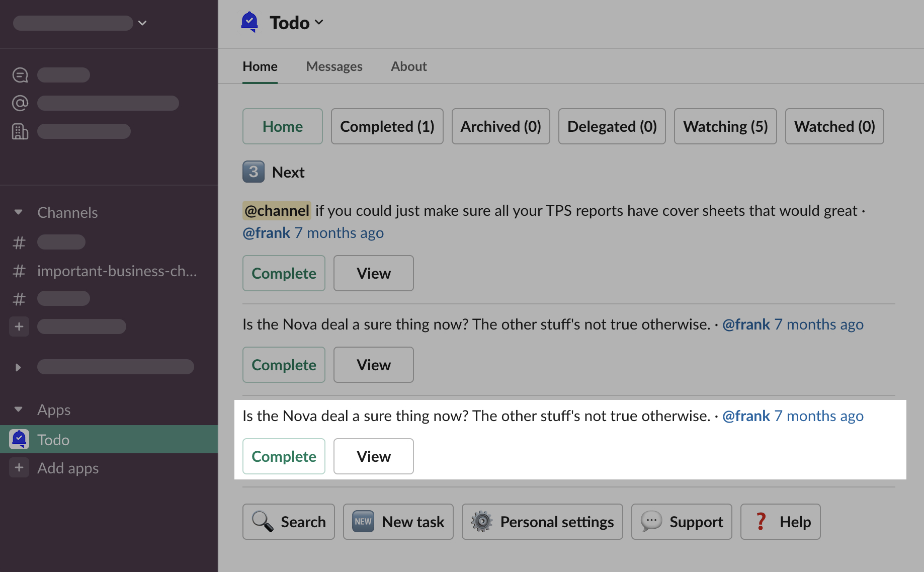Click the Todo app icon in sidebar
Screen dimensions: 924x572
coord(19,439)
